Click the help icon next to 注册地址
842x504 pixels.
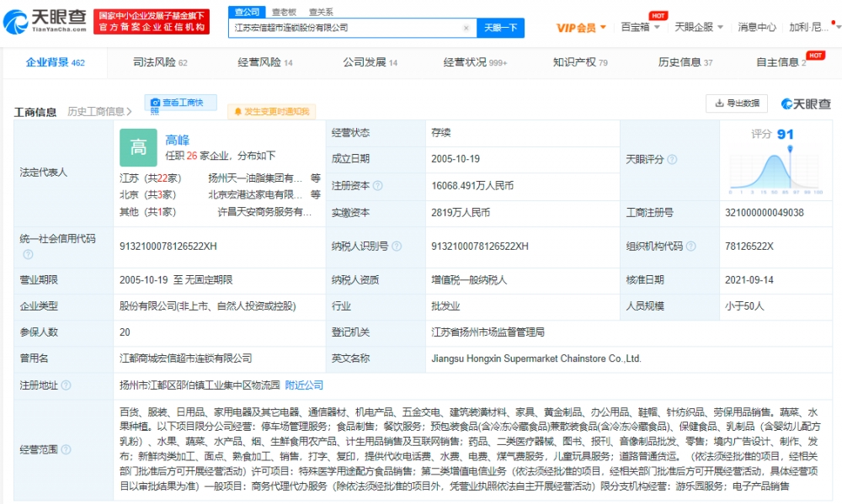tap(66, 385)
